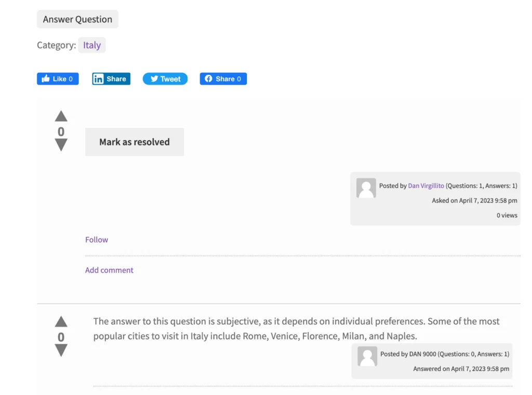Open the Italy category link

92,45
